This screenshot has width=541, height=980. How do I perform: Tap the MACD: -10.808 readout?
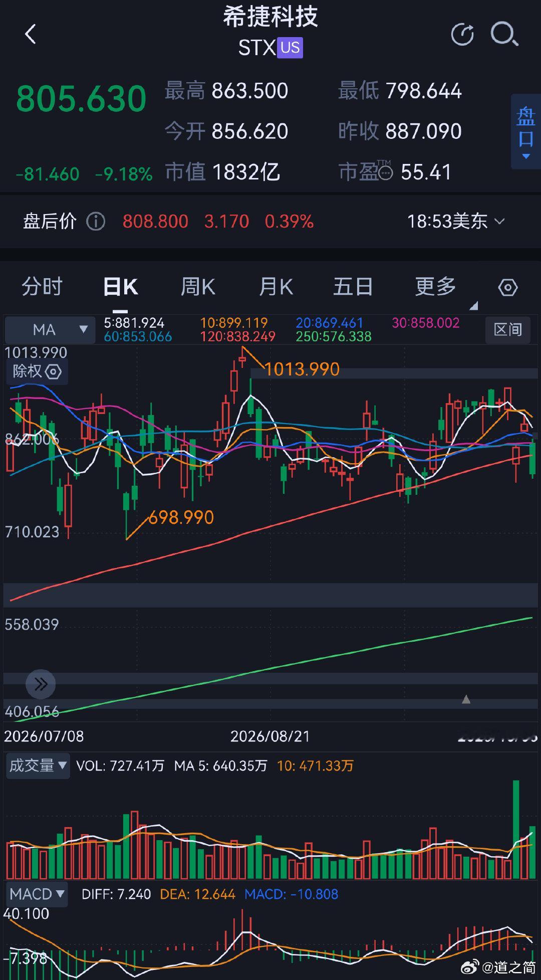[291, 894]
